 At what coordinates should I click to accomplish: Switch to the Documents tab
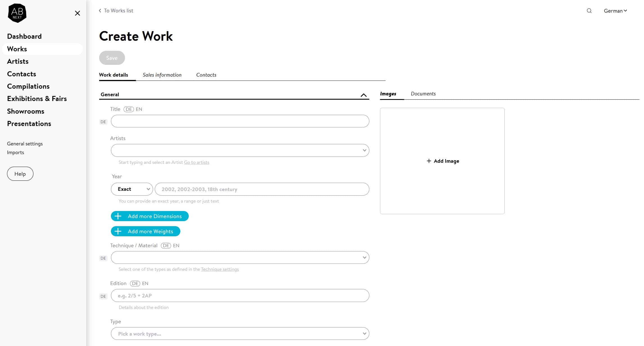coord(423,94)
